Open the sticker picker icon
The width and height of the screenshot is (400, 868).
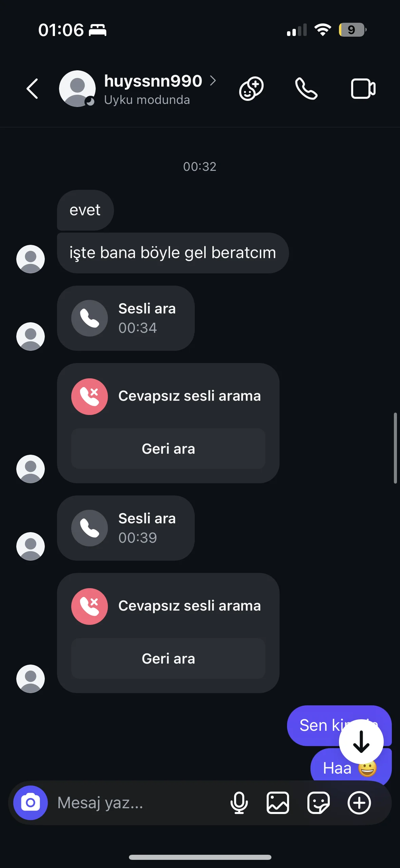point(319,803)
